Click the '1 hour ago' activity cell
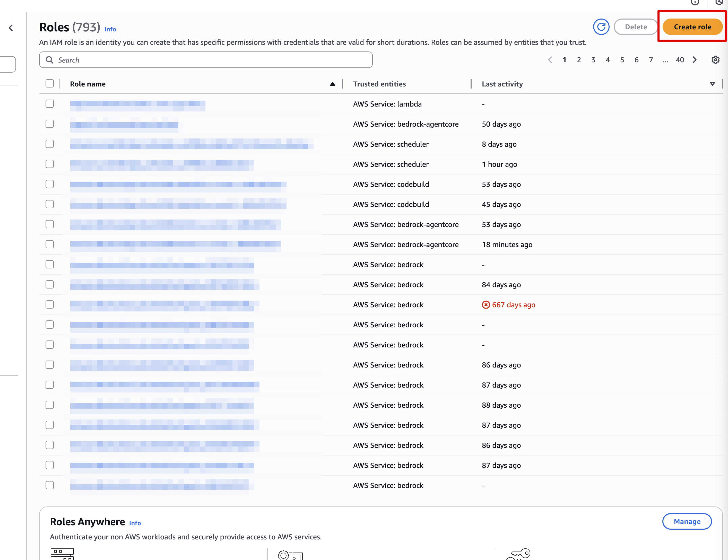This screenshot has height=560, width=728. pyautogui.click(x=499, y=164)
